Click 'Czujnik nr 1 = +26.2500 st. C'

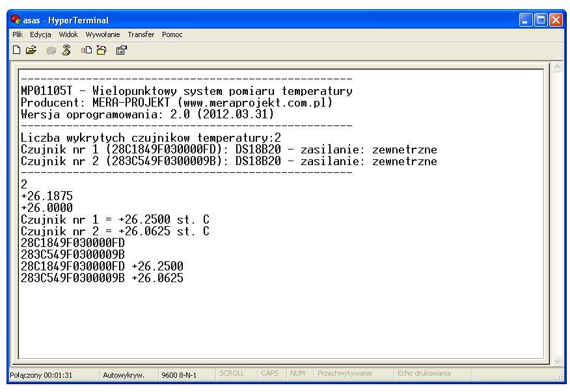115,220
